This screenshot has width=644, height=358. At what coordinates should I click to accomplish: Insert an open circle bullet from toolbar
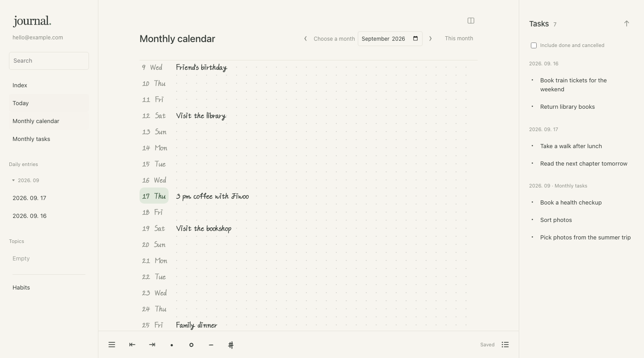point(191,345)
